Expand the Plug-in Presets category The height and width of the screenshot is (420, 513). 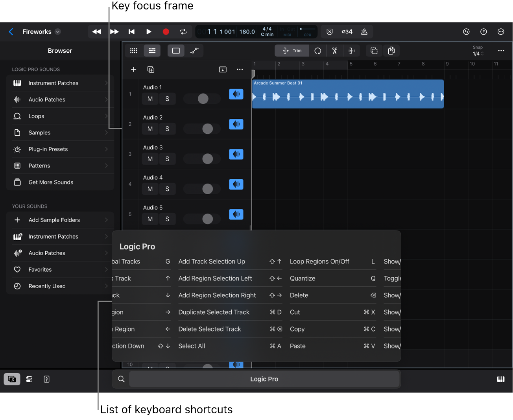60,149
